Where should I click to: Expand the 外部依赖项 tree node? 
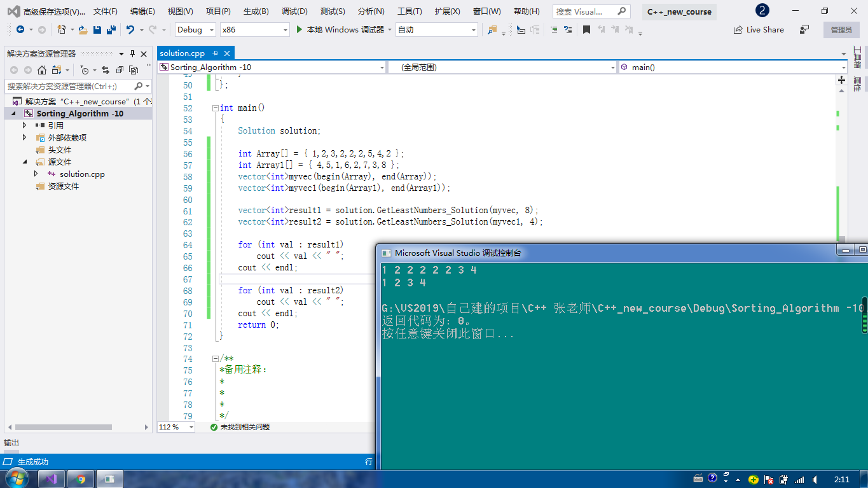coord(25,137)
